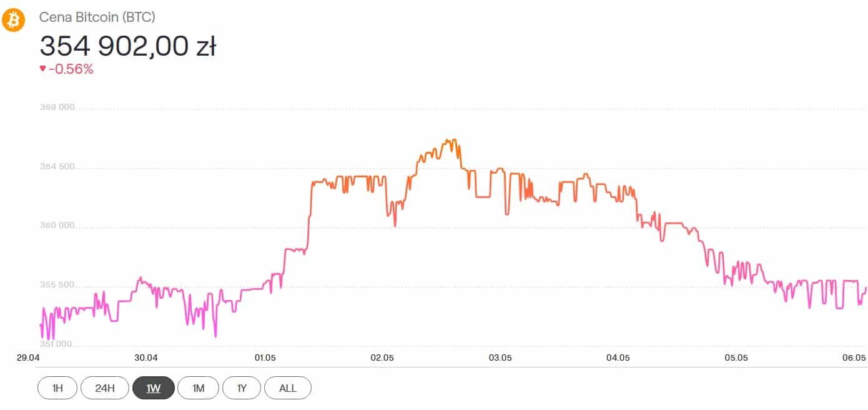This screenshot has height=410, width=868.
Task: Click the -0.56% change value
Action: click(x=71, y=69)
